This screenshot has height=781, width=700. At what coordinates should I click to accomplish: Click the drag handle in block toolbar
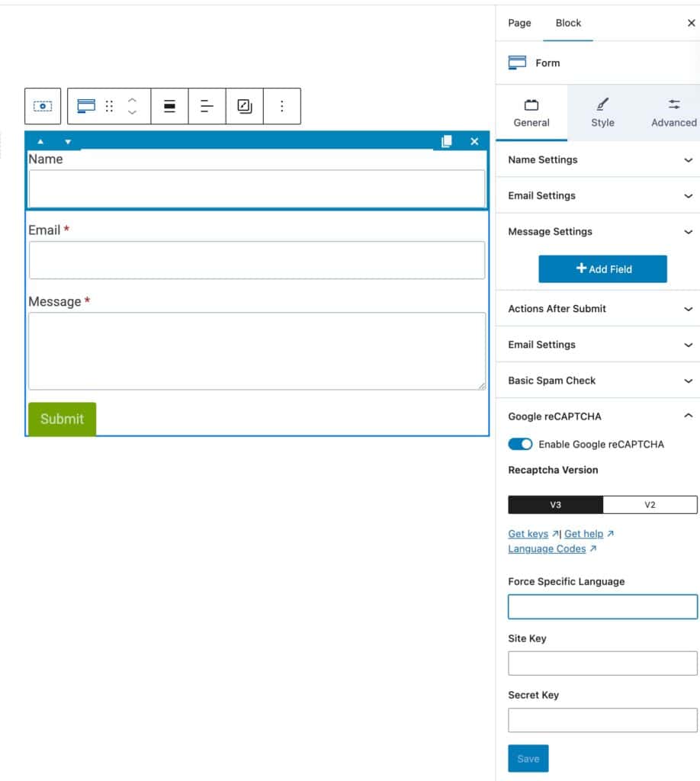click(x=109, y=106)
